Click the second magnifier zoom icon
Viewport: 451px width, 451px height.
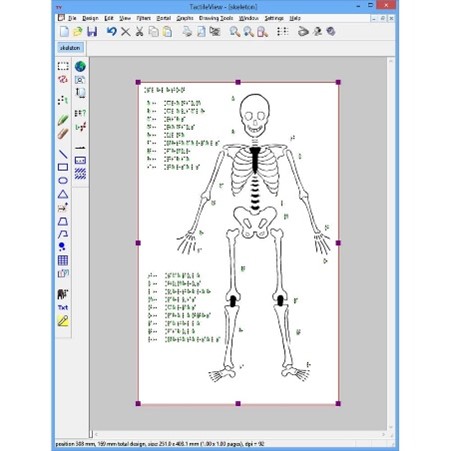[248, 32]
